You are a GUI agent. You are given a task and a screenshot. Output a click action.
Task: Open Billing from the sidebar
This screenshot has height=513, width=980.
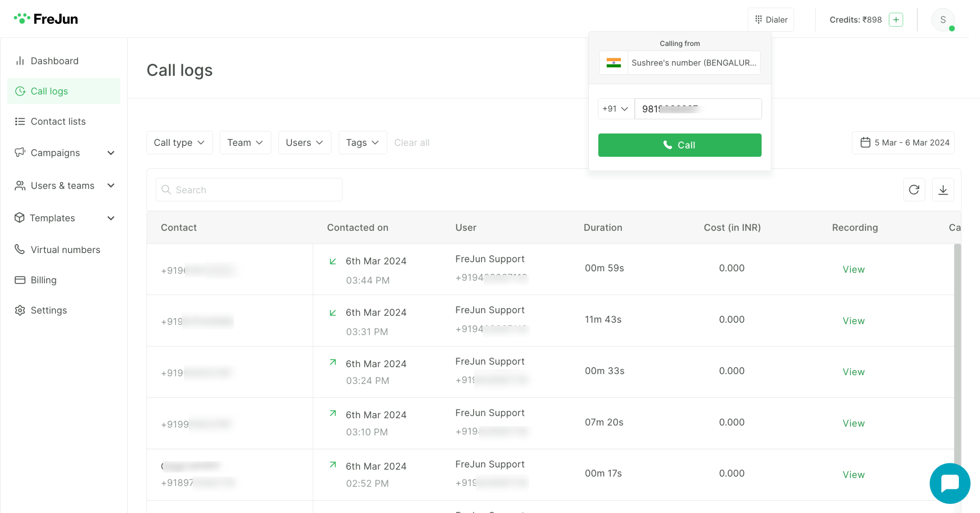[x=43, y=280]
